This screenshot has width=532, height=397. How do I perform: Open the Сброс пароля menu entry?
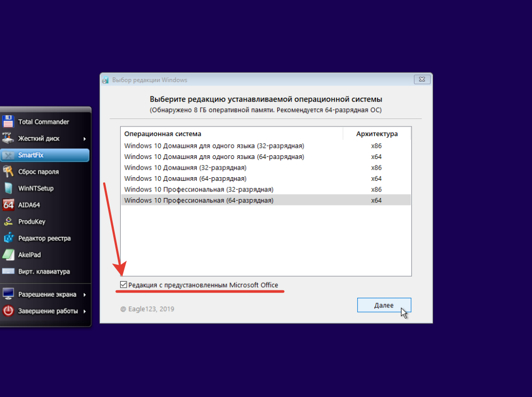coord(45,171)
